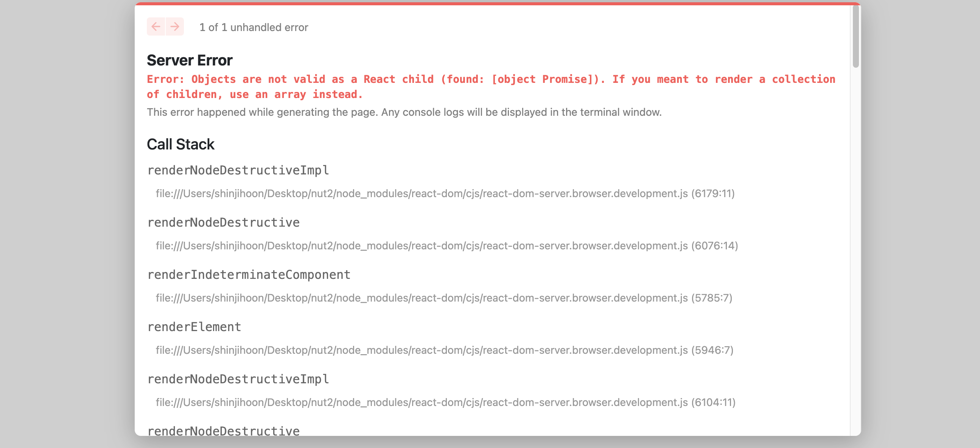Image resolution: width=980 pixels, height=448 pixels.
Task: Click the Call Stack heading
Action: tap(180, 145)
